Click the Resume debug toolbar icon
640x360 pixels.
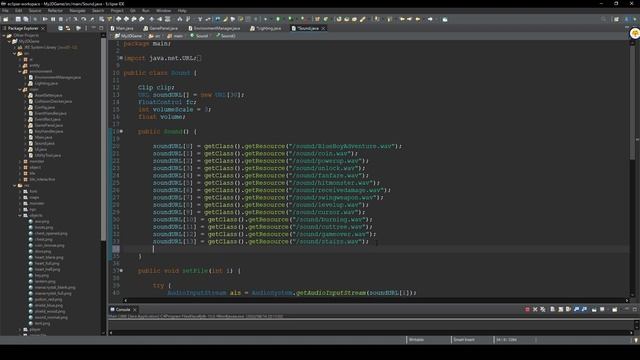point(45,19)
